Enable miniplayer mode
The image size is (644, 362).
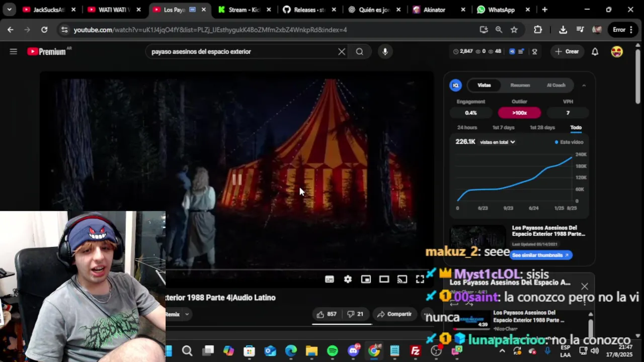(366, 280)
